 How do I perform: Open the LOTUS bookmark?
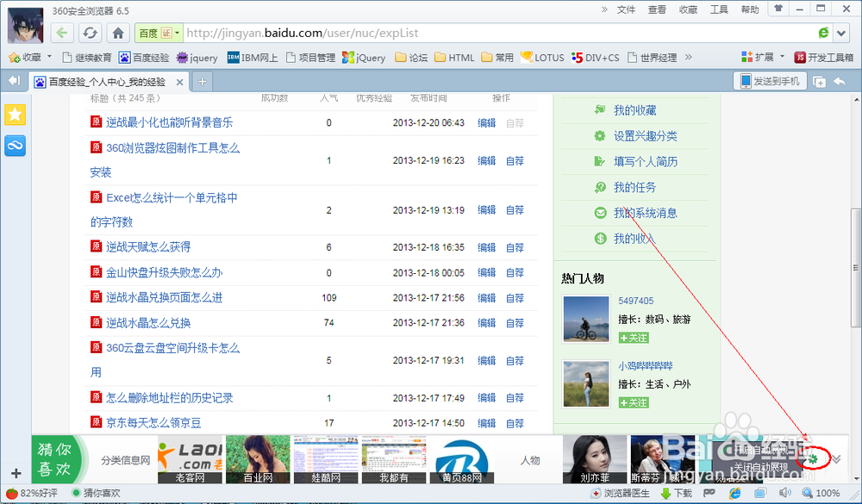pyautogui.click(x=542, y=58)
